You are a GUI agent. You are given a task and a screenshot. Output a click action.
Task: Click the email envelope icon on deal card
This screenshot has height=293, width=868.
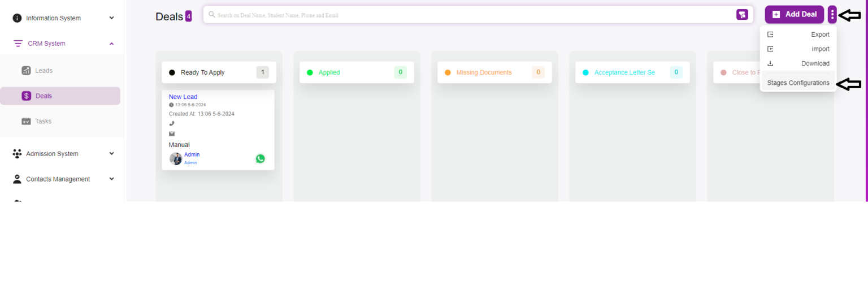(x=172, y=134)
